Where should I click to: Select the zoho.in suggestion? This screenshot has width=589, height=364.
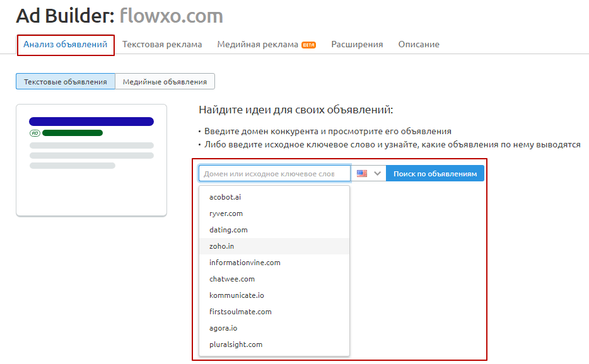[x=274, y=246]
